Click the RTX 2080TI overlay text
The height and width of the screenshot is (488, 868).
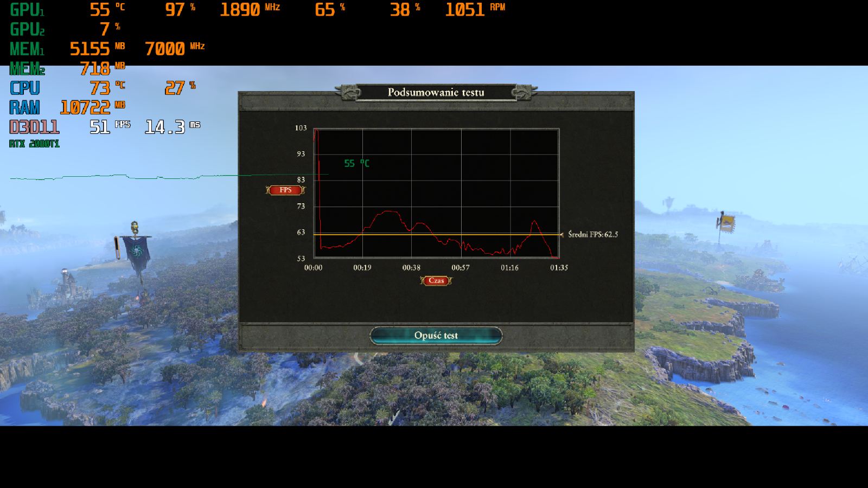34,144
